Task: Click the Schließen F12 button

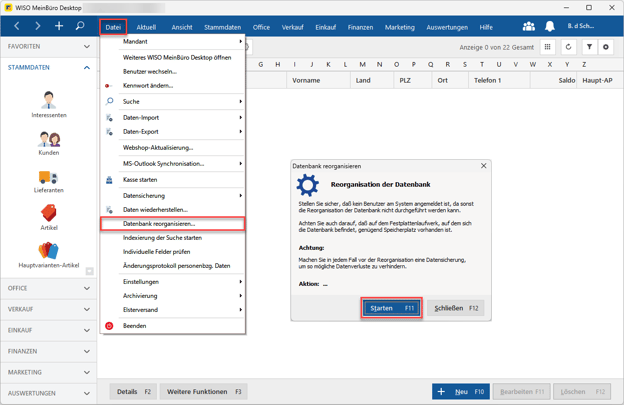Action: click(x=456, y=308)
